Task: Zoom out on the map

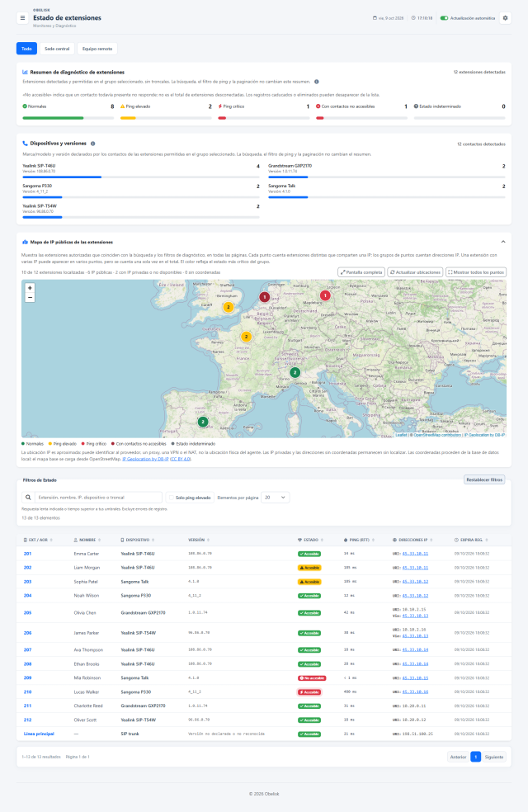Action: 30,297
